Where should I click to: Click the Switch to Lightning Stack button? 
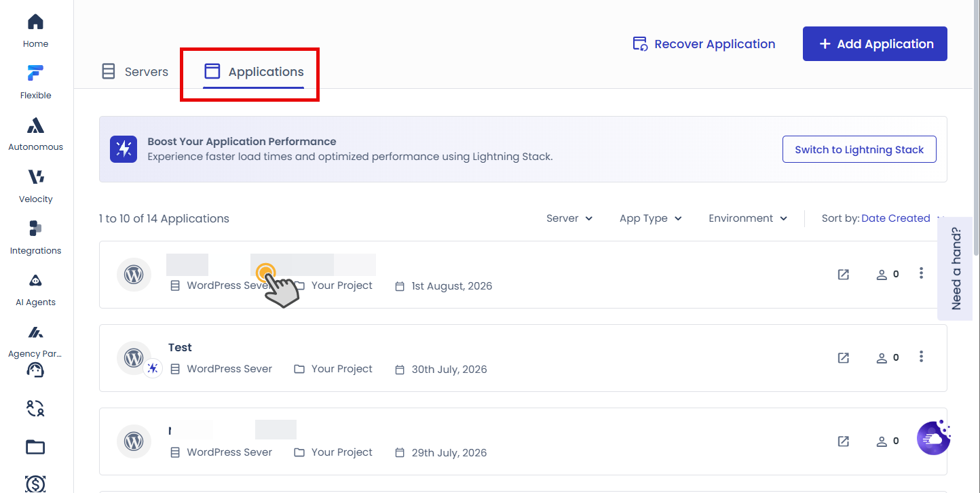pos(859,149)
